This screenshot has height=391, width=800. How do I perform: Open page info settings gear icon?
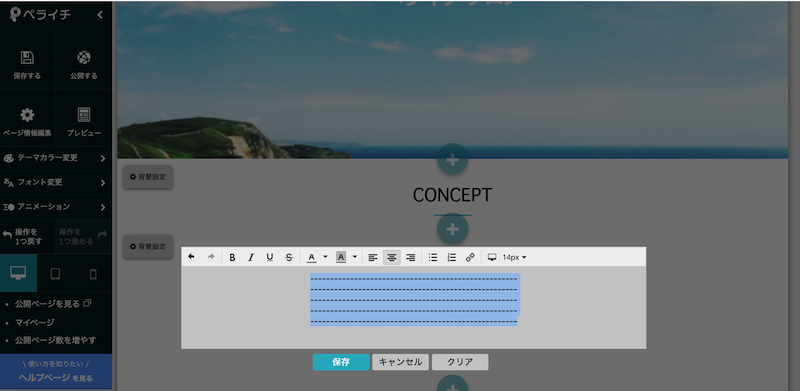click(27, 115)
